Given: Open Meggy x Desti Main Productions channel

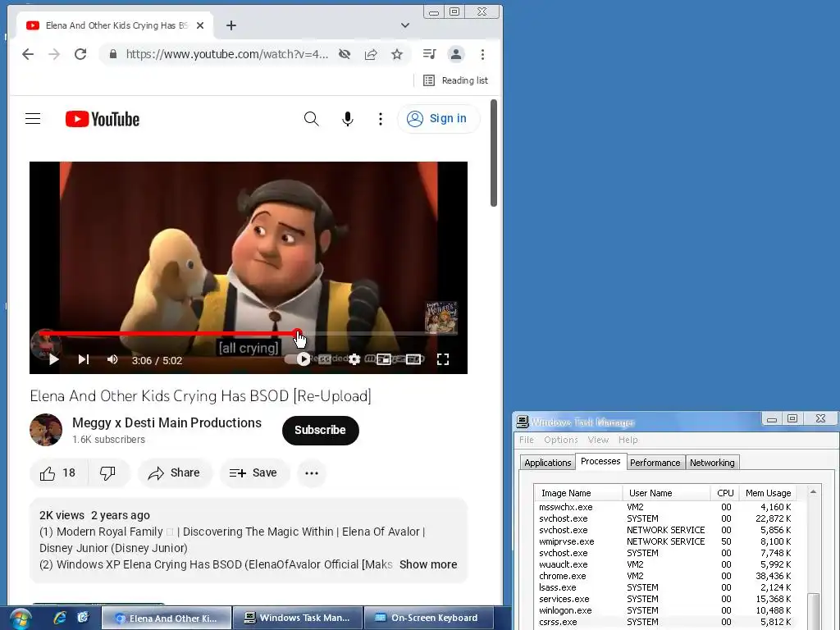Looking at the screenshot, I should click(x=167, y=422).
